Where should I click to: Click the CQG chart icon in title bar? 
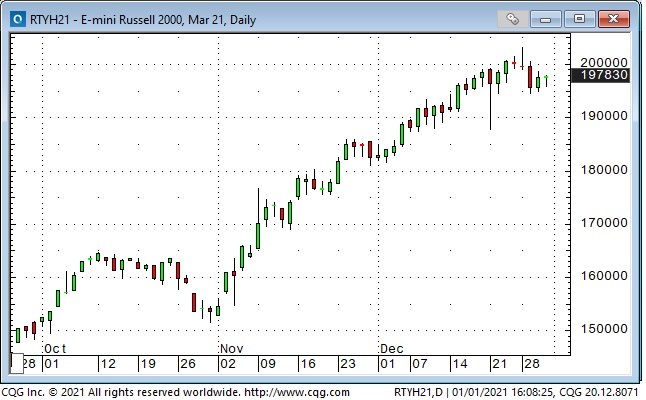point(17,19)
